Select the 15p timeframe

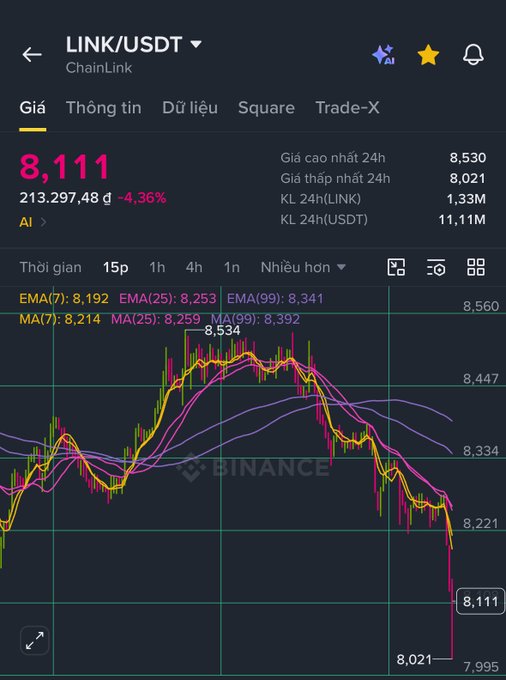[x=115, y=267]
